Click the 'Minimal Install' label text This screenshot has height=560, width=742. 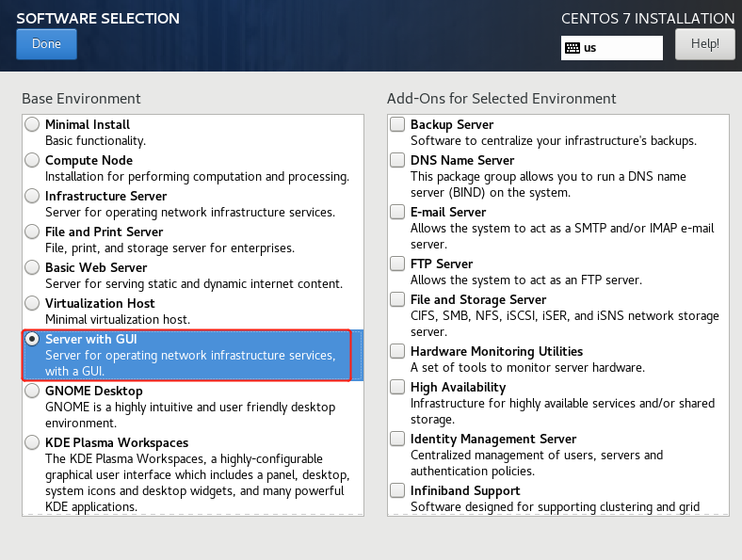click(x=87, y=124)
